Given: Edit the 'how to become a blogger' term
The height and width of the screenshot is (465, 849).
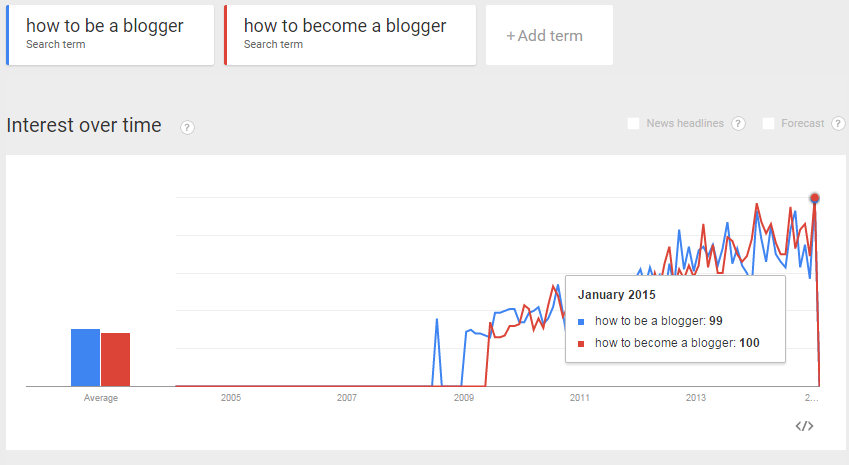Looking at the screenshot, I should (350, 35).
